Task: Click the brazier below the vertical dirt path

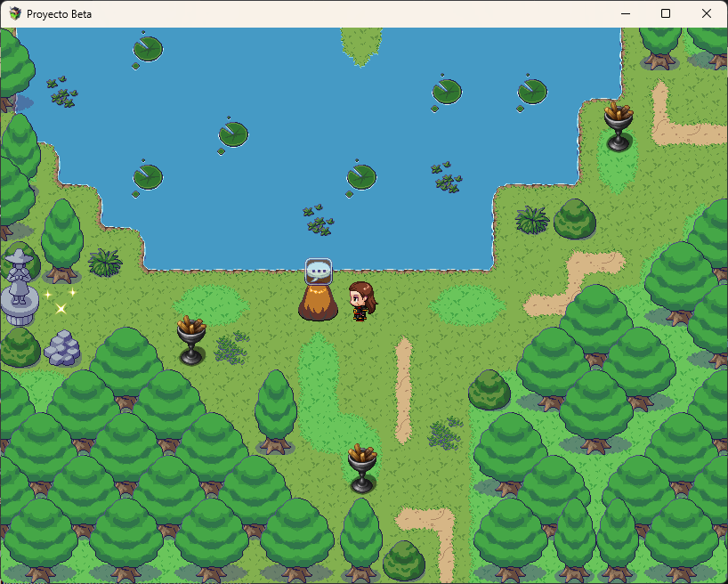Action: [x=362, y=468]
